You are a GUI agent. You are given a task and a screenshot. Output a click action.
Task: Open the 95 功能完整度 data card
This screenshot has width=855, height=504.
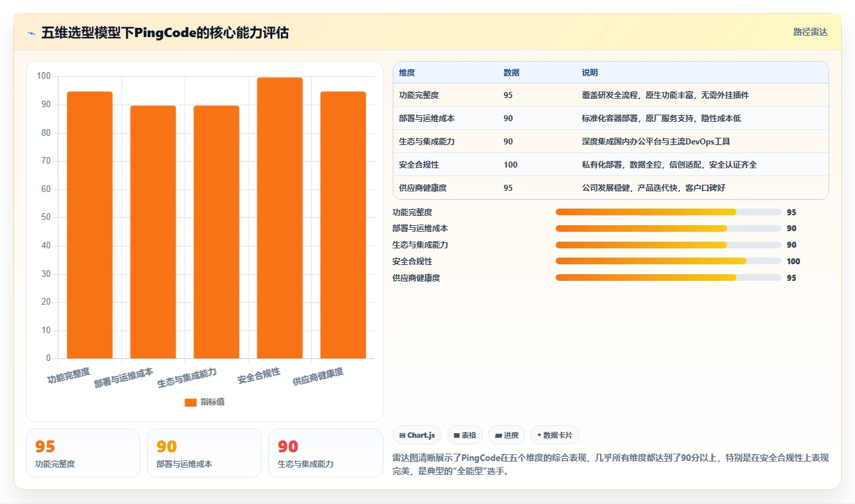[x=83, y=453]
